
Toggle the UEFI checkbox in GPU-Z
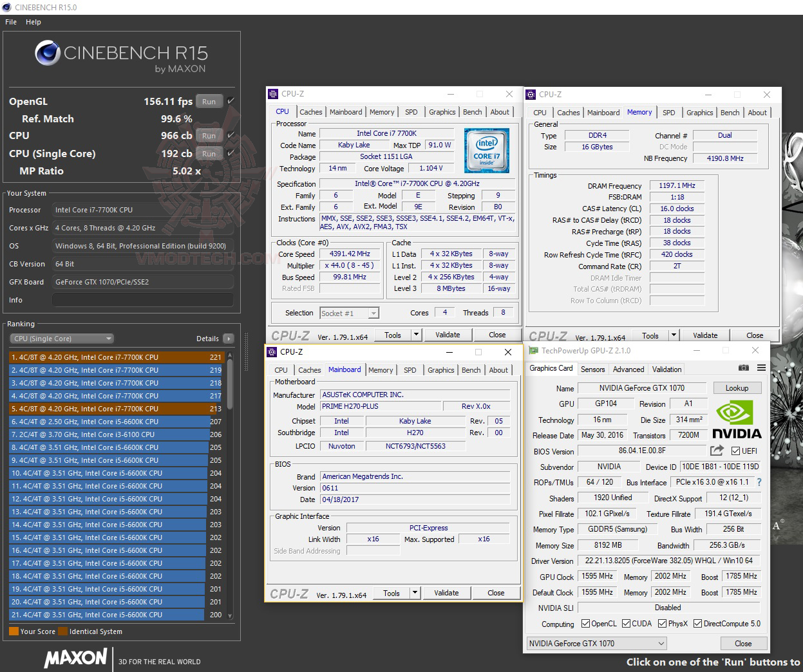[735, 451]
